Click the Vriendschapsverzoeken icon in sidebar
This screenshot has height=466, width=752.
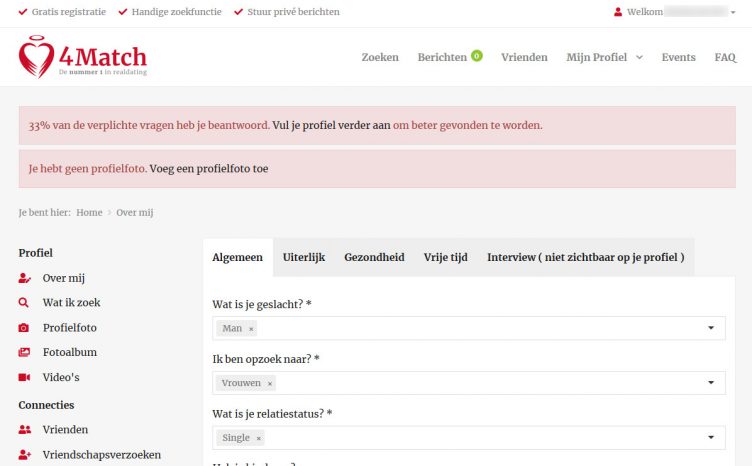pos(25,455)
